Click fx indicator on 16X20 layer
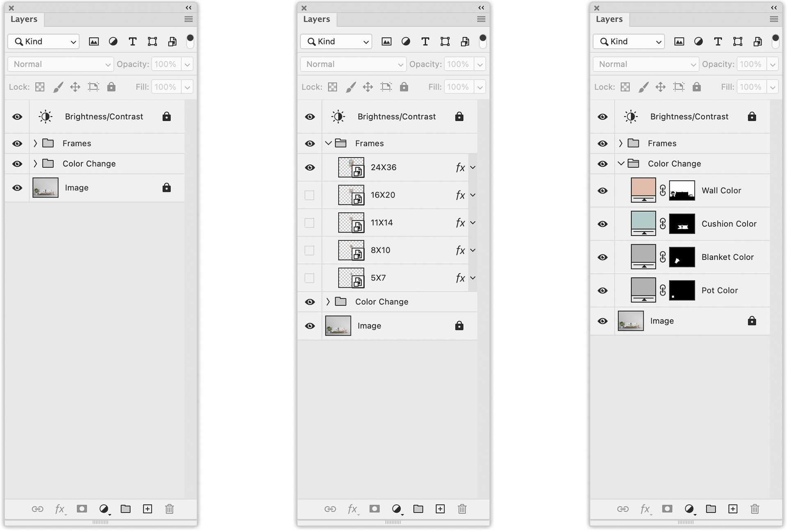The width and height of the screenshot is (787, 532). tap(460, 195)
